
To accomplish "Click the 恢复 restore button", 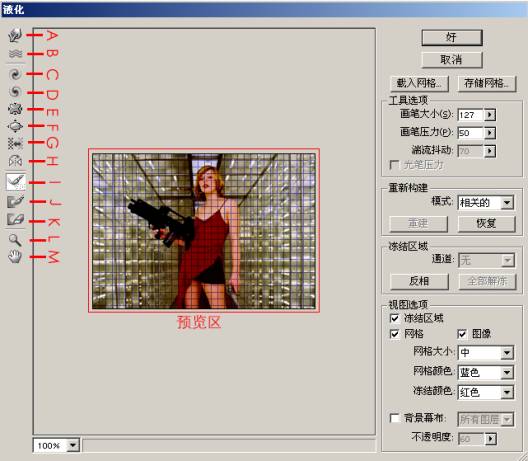I will (x=486, y=224).
